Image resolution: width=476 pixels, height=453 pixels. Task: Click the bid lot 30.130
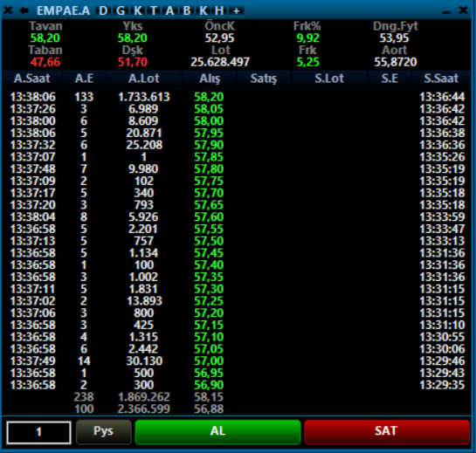(144, 361)
